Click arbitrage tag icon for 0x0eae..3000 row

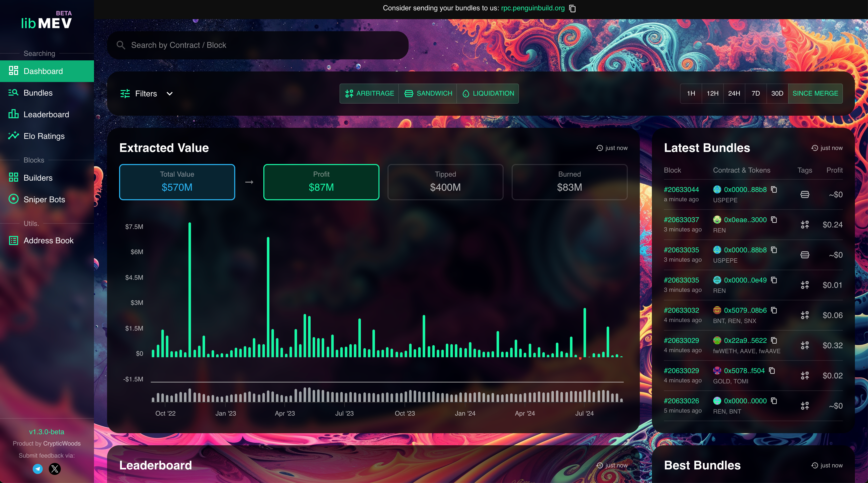click(805, 225)
